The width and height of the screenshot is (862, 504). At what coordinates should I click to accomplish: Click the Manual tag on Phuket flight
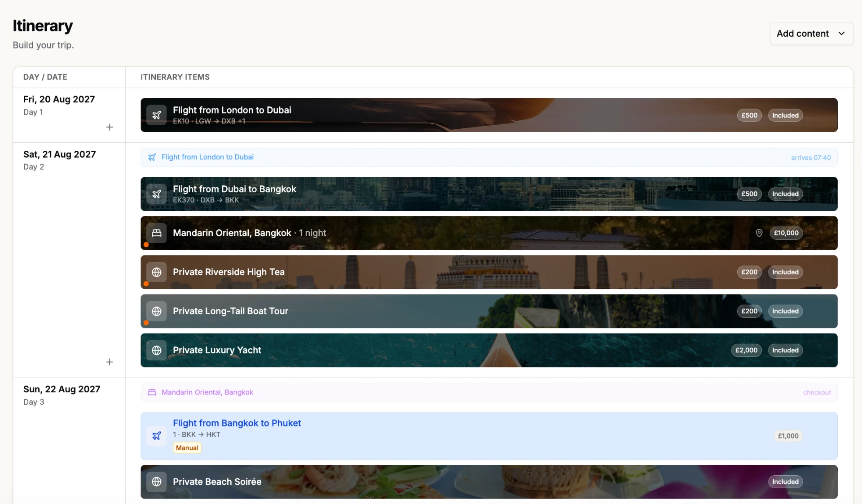187,448
